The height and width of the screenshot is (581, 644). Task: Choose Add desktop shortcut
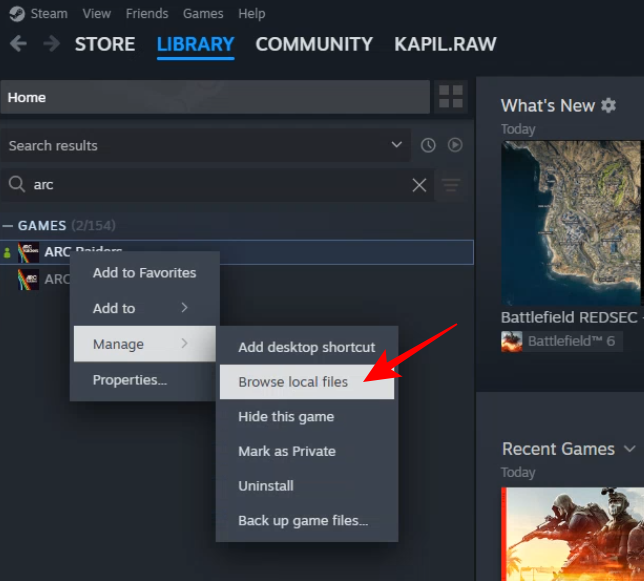[306, 347]
